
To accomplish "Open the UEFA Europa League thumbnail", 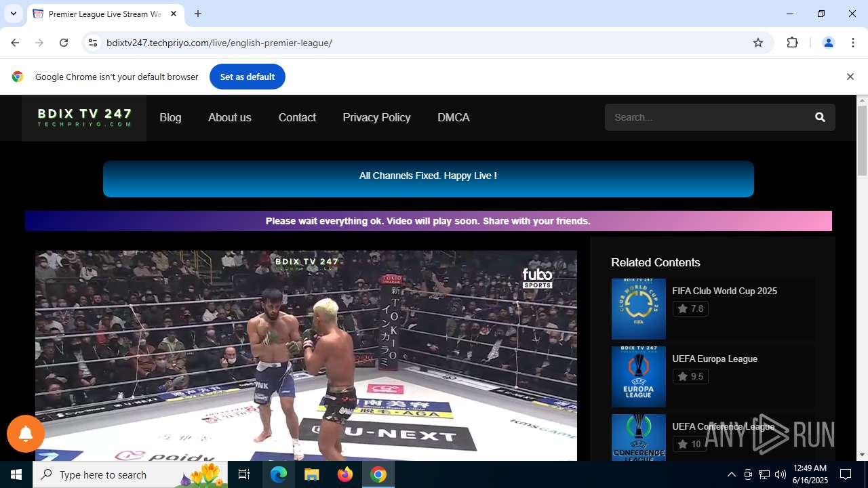I will pos(638,376).
